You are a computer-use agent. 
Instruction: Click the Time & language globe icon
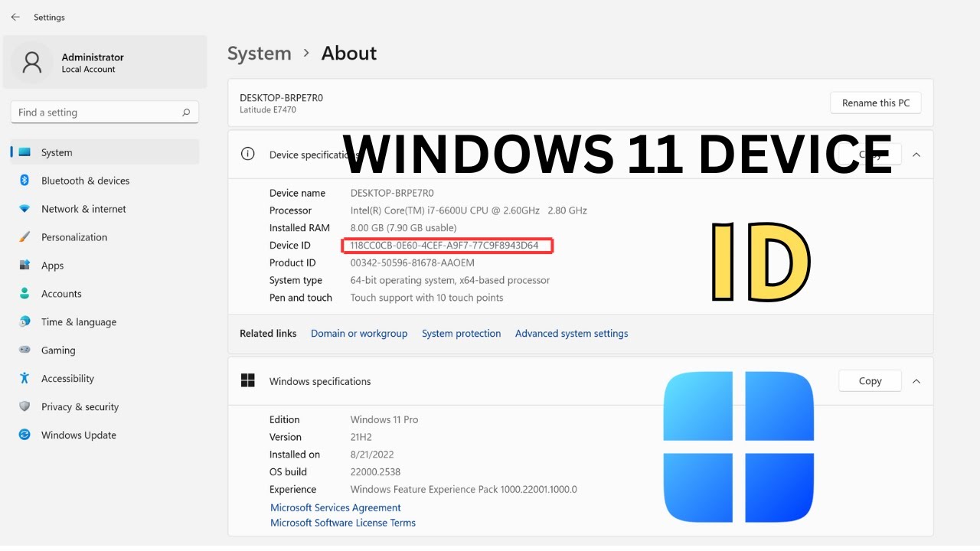[24, 322]
